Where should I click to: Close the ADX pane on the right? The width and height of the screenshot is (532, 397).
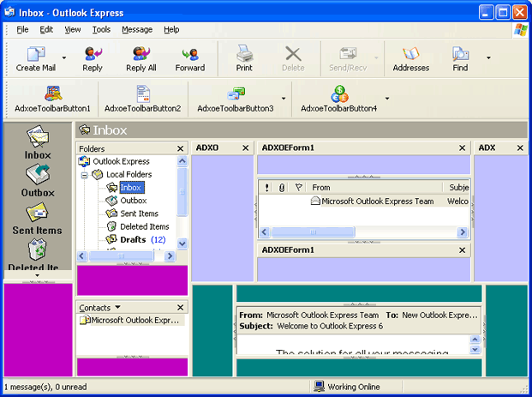click(520, 147)
